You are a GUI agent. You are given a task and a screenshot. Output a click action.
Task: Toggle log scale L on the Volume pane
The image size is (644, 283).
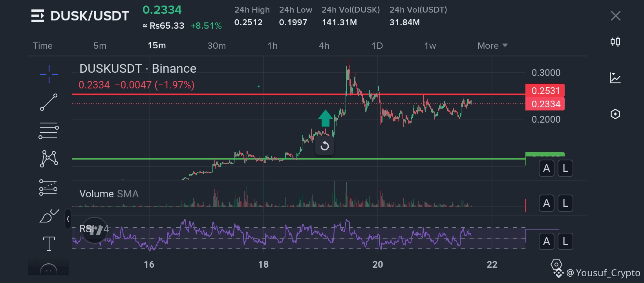(x=565, y=203)
